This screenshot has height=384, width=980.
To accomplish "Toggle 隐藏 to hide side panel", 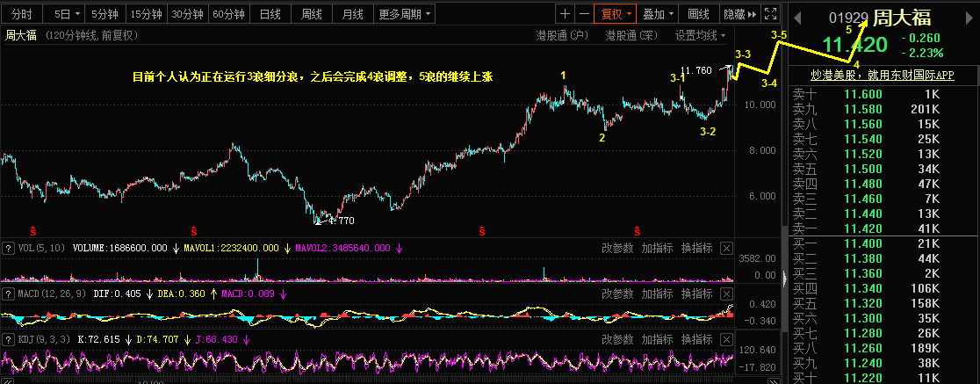I will coord(739,14).
